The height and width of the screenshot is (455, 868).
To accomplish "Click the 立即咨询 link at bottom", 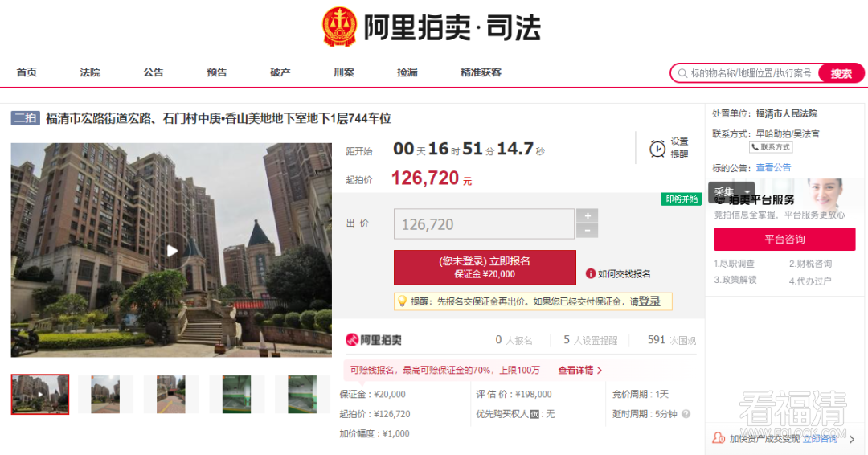I will [x=820, y=439].
